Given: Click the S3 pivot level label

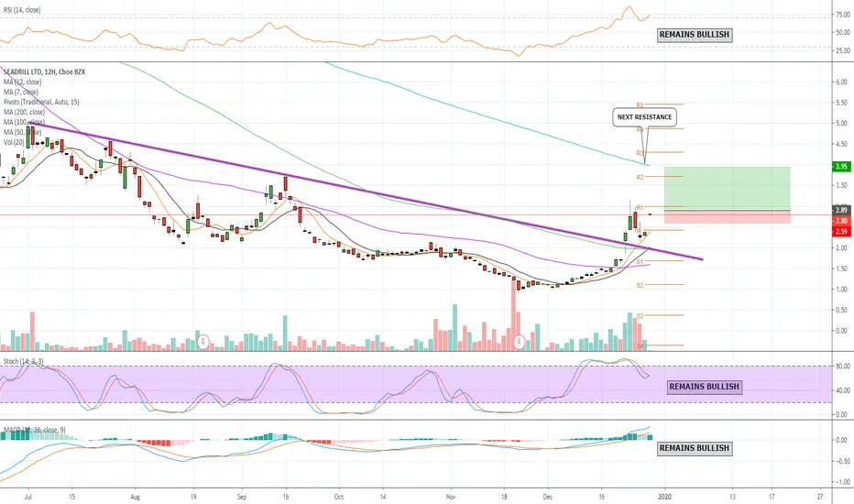Looking at the screenshot, I should (x=640, y=315).
